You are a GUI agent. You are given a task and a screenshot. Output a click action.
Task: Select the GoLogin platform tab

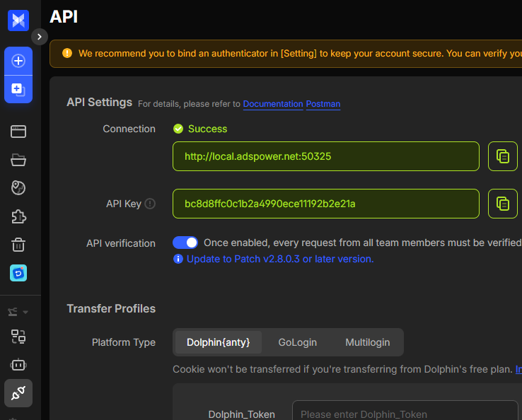[x=297, y=342]
